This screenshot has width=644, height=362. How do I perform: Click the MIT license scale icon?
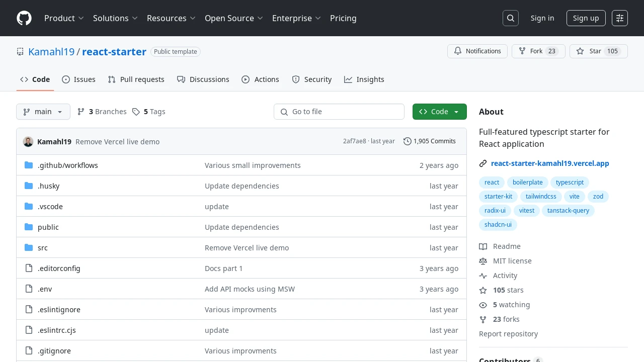point(483,261)
